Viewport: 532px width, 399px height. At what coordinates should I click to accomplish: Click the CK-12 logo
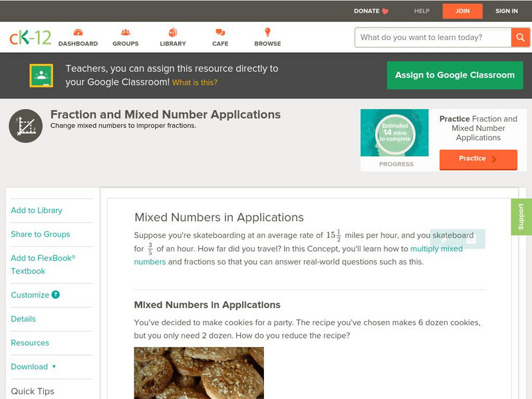pos(30,37)
